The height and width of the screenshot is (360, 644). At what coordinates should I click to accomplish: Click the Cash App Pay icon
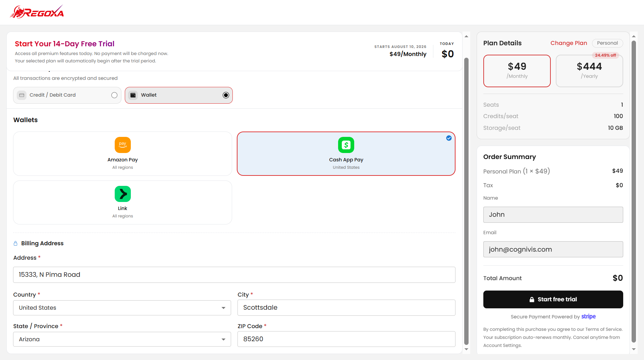[x=346, y=145]
